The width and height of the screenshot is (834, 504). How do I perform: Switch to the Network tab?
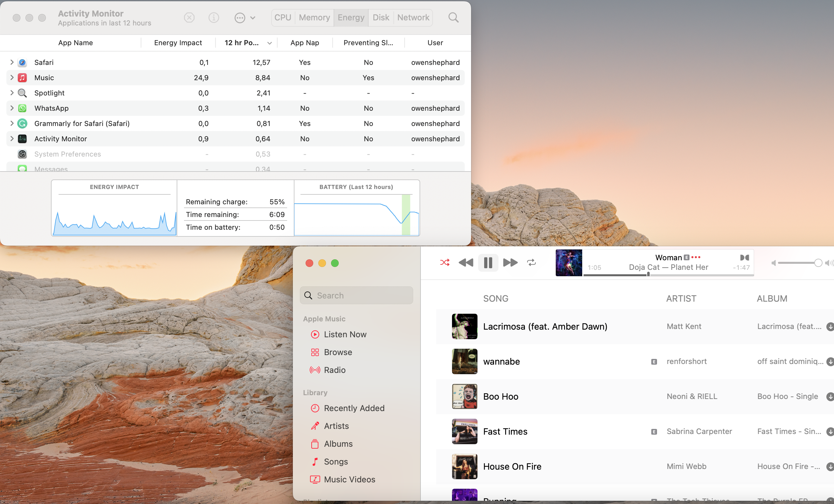[x=413, y=17]
